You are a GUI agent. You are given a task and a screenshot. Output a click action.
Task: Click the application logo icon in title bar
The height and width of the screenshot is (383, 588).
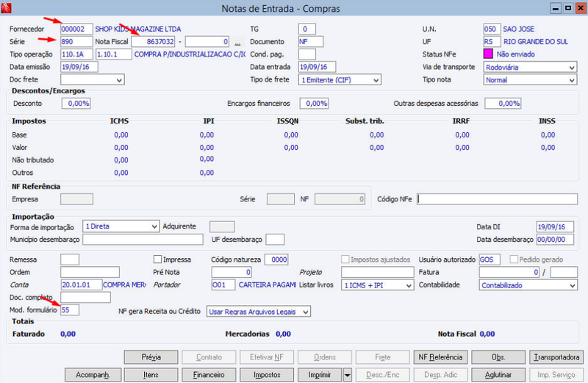coord(6,8)
